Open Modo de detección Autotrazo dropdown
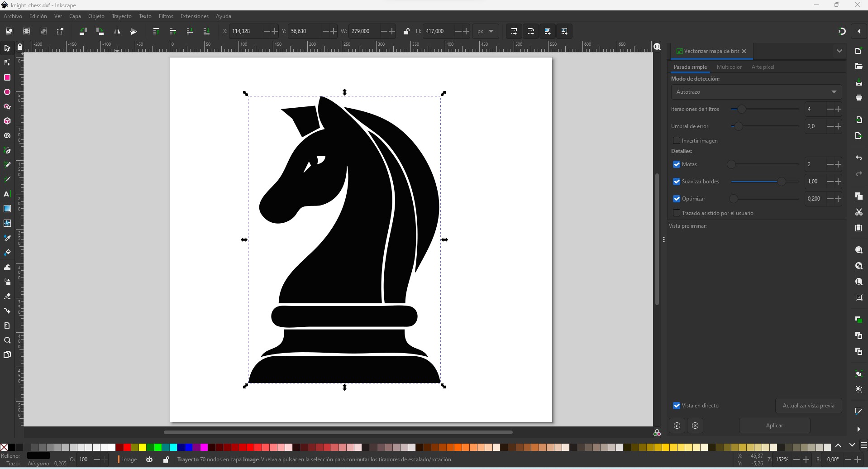This screenshot has width=868, height=469. click(x=756, y=92)
